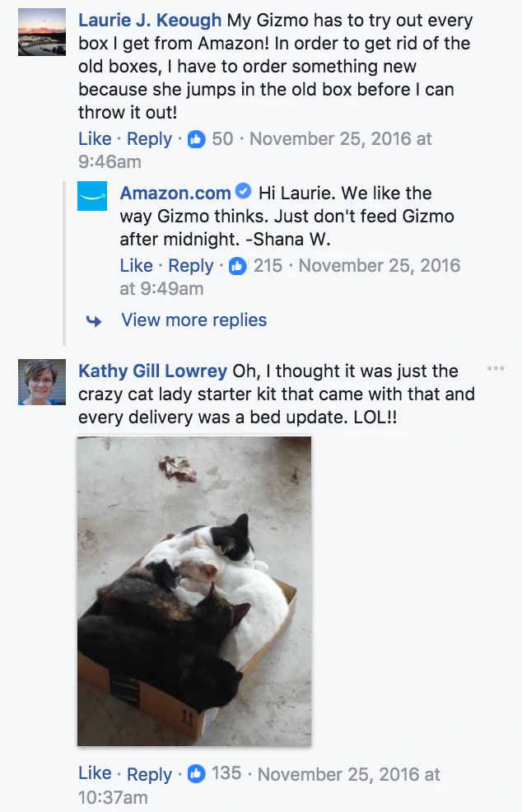Open the cats-in-box photo
Screen dimensions: 522x812
(194, 590)
